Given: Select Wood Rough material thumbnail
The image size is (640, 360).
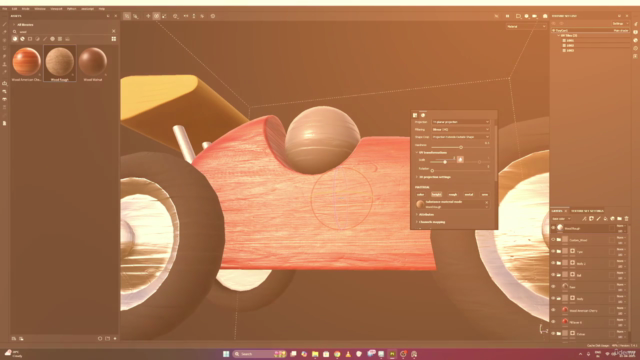Looking at the screenshot, I should point(60,64).
